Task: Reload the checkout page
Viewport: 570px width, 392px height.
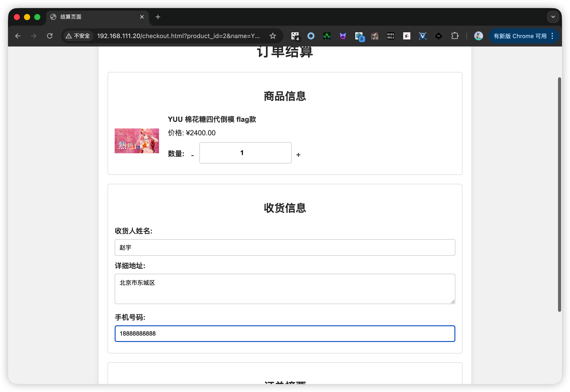Action: (50, 36)
